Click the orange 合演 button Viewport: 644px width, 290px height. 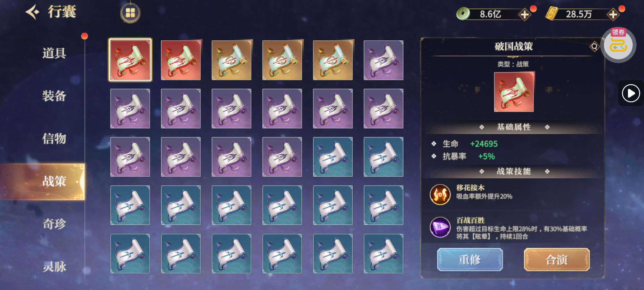click(557, 260)
